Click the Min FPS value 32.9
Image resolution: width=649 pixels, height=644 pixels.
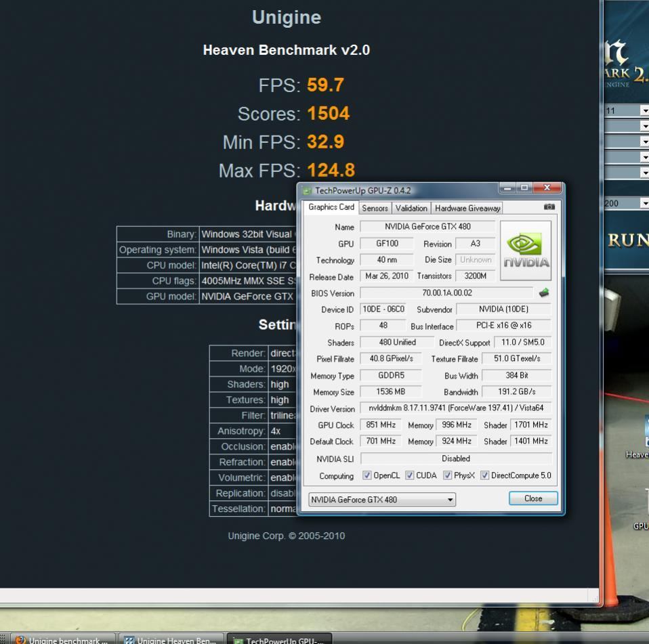click(325, 142)
